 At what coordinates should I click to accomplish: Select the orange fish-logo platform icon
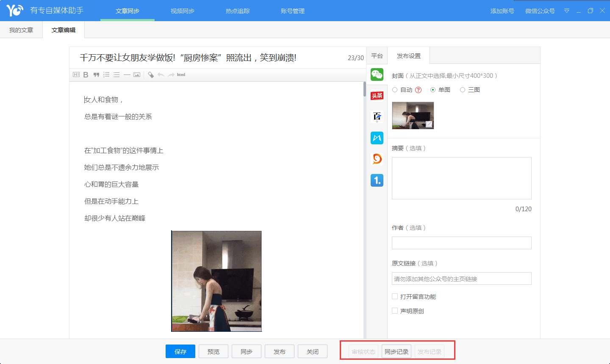[x=377, y=159]
